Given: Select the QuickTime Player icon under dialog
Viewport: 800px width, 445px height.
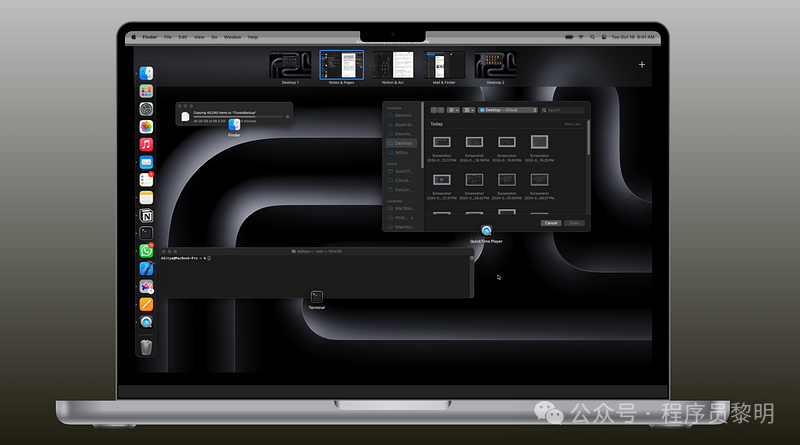Looking at the screenshot, I should tap(486, 231).
